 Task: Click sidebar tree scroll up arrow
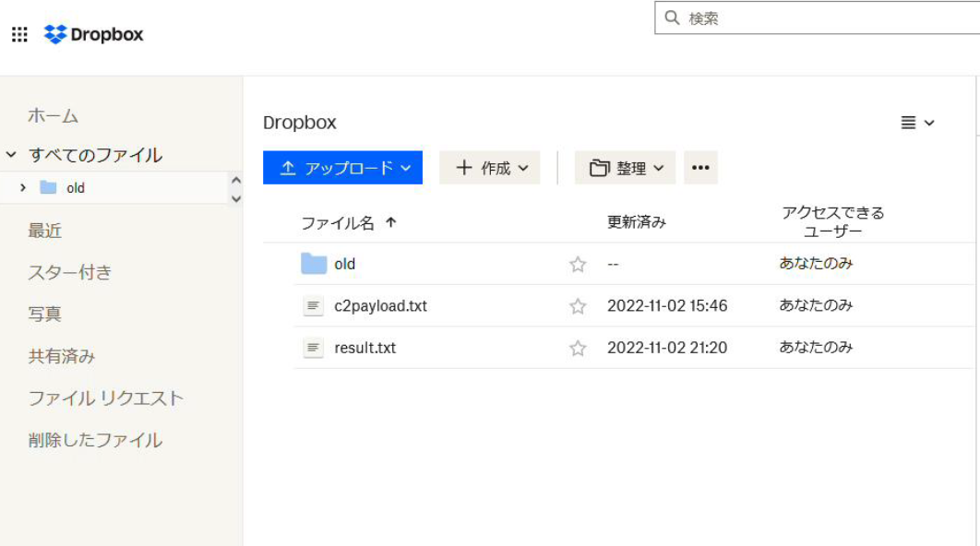click(235, 180)
